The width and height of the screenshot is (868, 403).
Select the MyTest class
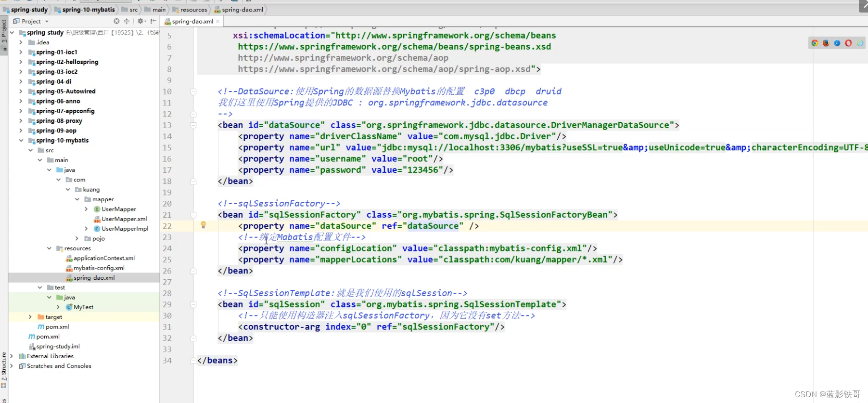(83, 307)
